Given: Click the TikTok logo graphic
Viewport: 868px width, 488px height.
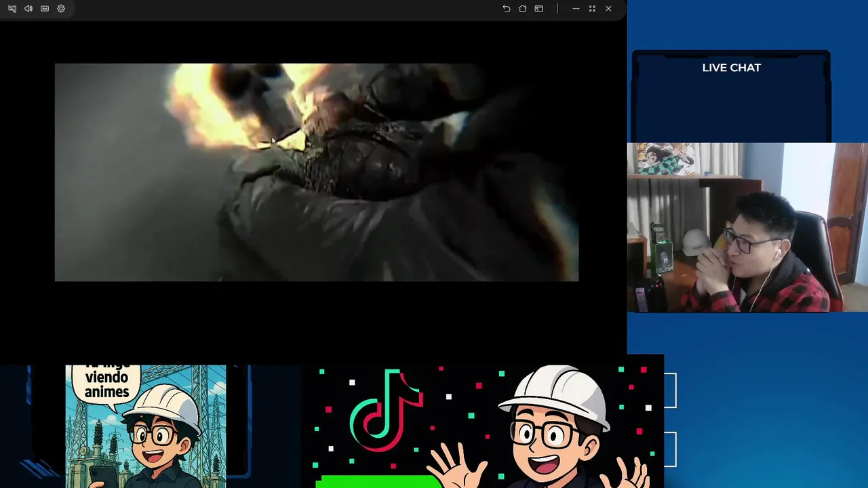Looking at the screenshot, I should pyautogui.click(x=386, y=410).
